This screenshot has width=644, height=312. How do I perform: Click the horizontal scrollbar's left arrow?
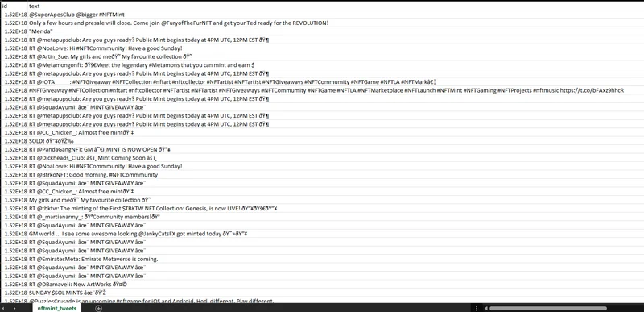[485, 308]
